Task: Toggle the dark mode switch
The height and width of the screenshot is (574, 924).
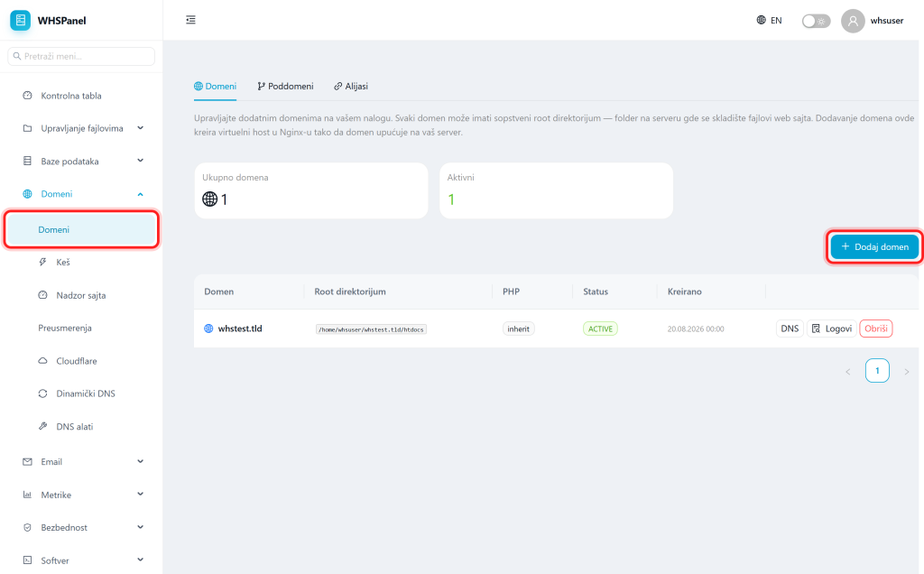Action: coord(816,22)
